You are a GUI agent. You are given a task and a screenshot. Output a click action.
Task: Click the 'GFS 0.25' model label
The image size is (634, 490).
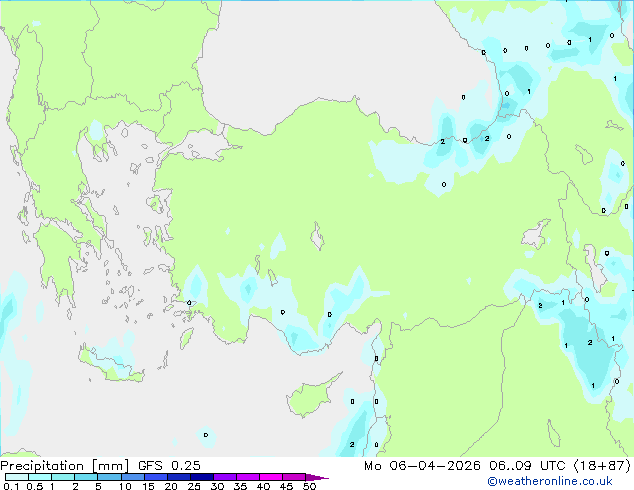[169, 466]
